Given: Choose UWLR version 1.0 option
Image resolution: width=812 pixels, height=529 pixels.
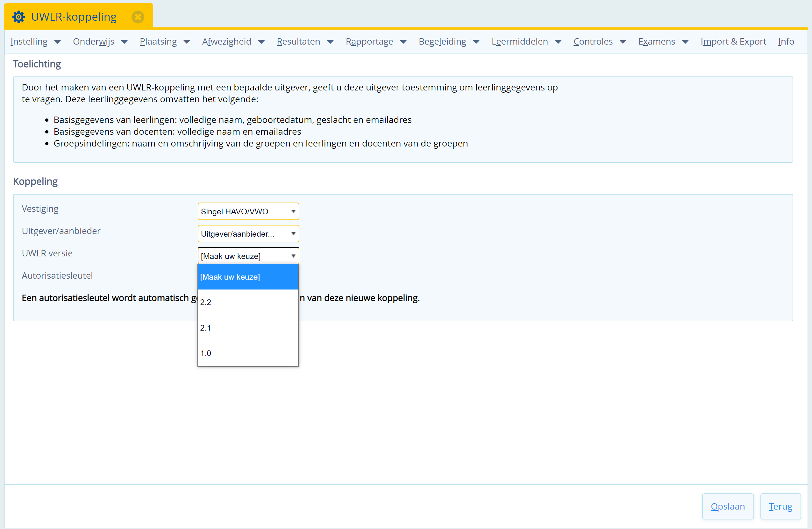Looking at the screenshot, I should [248, 353].
